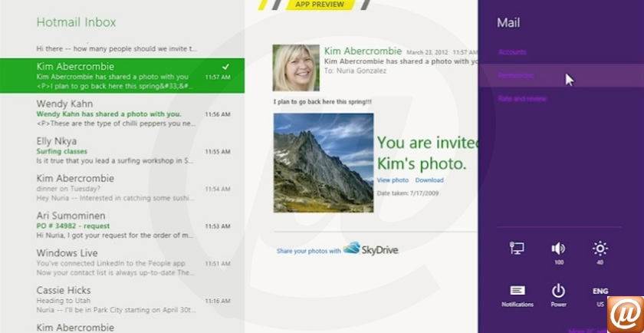Open Permissions in the Mail settings pane

pos(515,76)
